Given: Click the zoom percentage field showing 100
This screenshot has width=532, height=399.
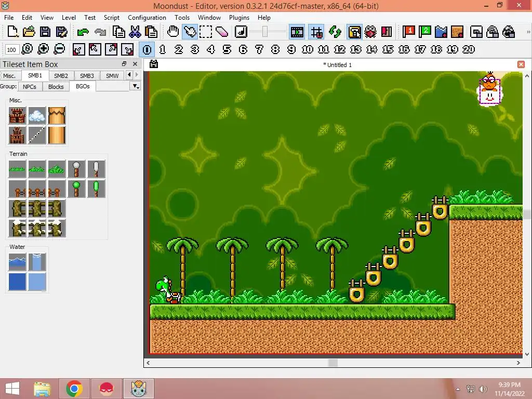Looking at the screenshot, I should click(x=11, y=49).
